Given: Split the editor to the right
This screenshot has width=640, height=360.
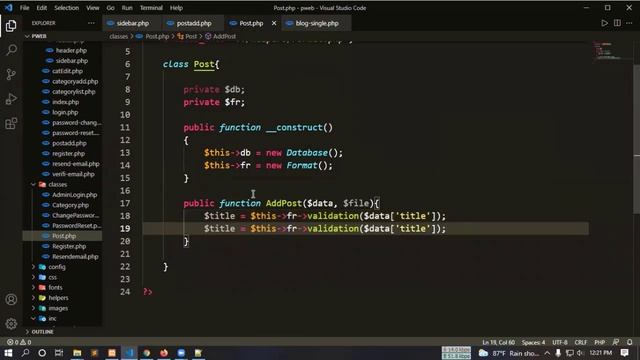Looking at the screenshot, I should coord(617,23).
